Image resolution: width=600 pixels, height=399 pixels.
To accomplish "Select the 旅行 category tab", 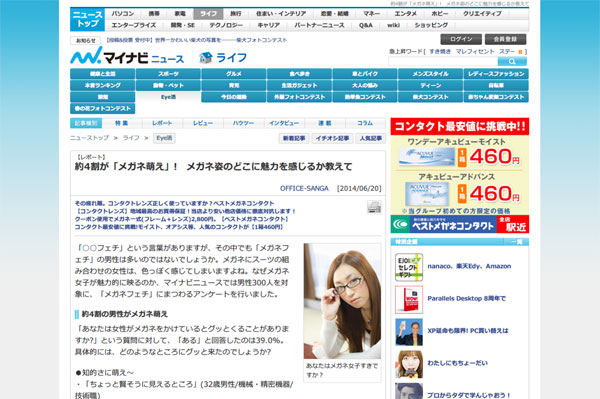I will point(236,14).
